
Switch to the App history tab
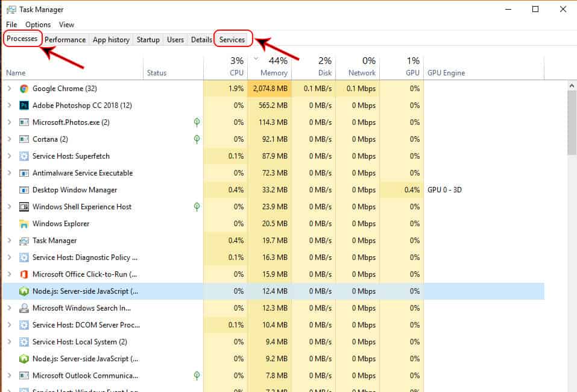111,40
